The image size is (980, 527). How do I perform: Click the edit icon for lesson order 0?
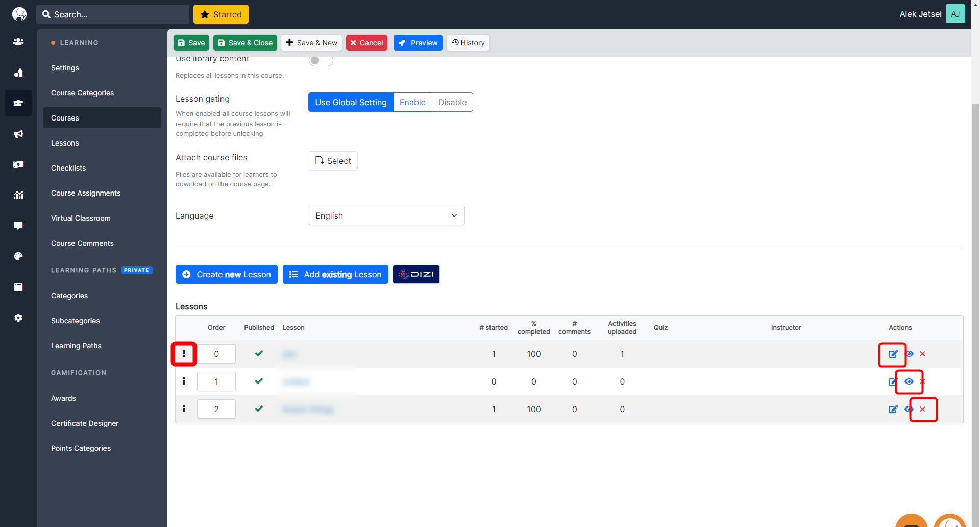[893, 354]
